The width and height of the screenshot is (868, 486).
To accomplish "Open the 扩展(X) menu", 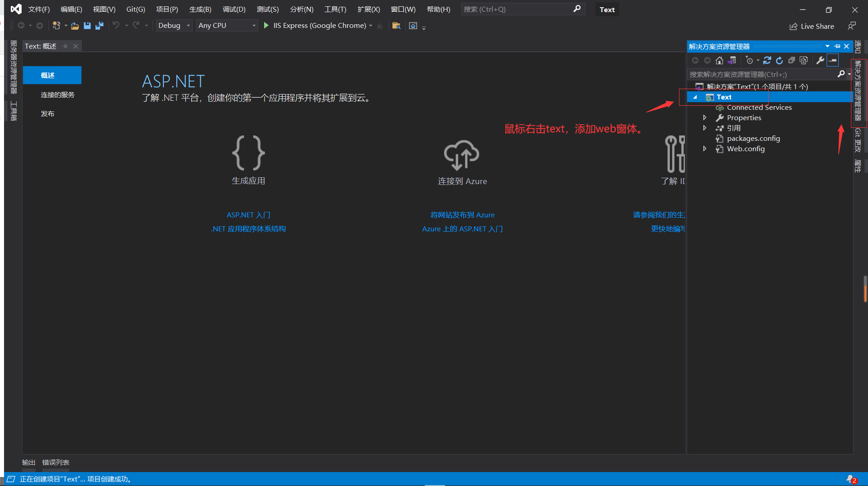I will (369, 9).
